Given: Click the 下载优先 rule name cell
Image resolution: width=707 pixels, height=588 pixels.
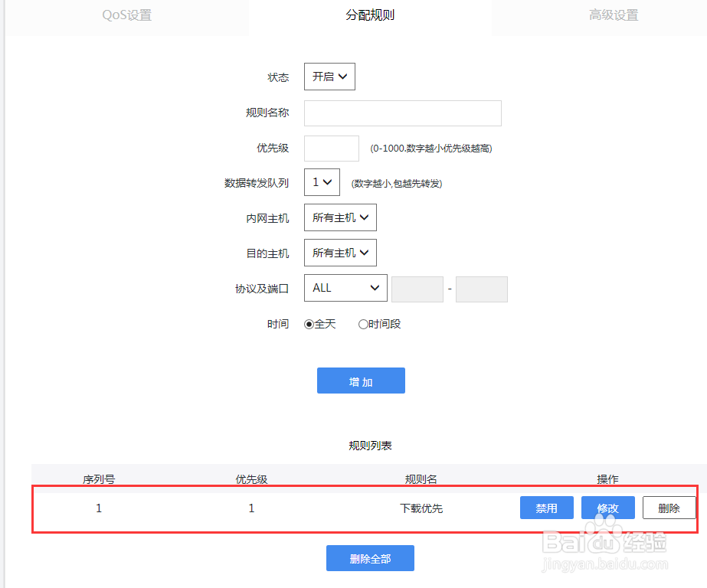Looking at the screenshot, I should click(x=421, y=508).
